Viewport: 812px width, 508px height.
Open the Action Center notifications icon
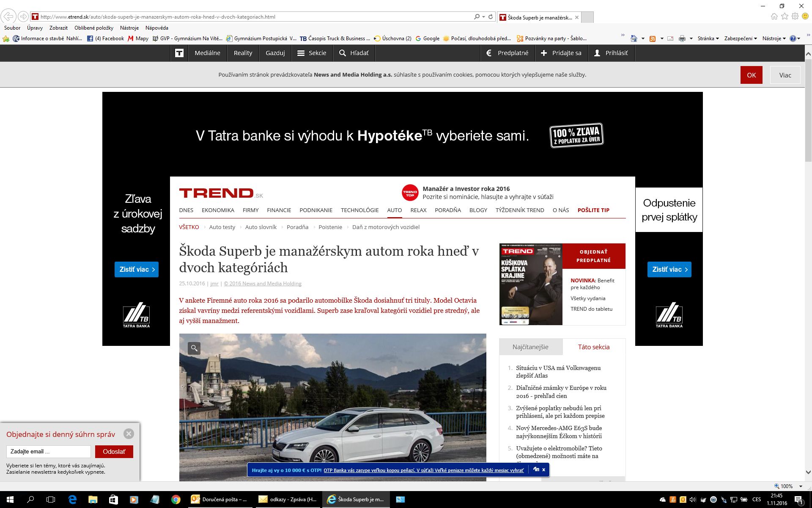click(x=799, y=500)
